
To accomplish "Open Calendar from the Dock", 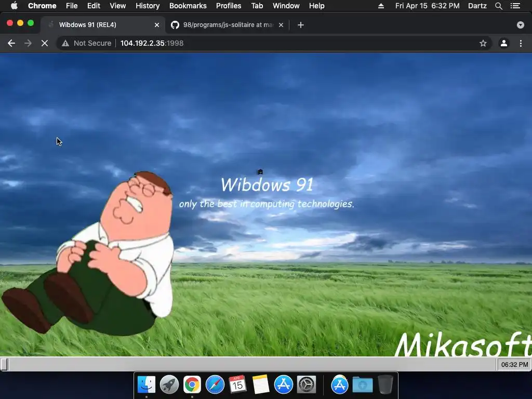I will click(x=237, y=384).
